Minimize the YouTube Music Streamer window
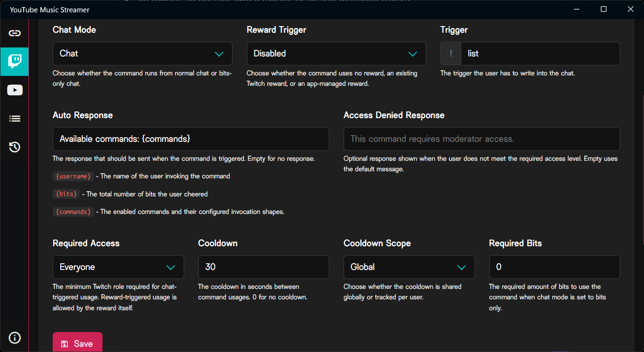 point(577,9)
